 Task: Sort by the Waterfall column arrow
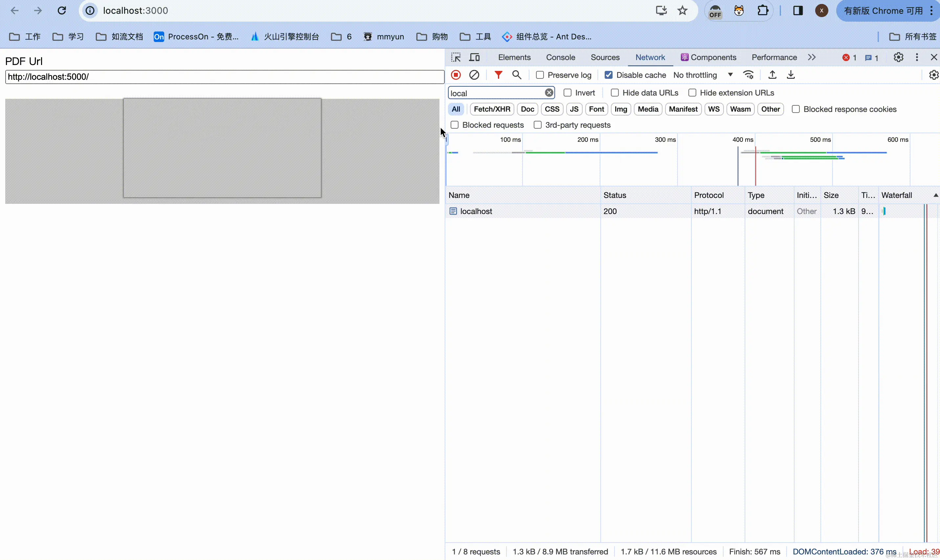(935, 195)
